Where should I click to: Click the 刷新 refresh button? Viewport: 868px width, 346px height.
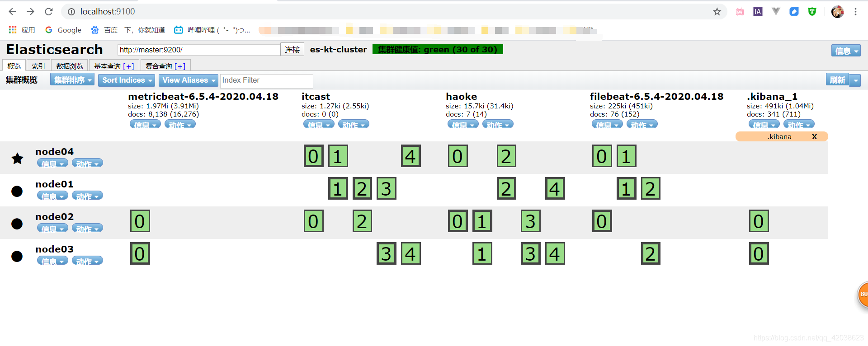tap(837, 80)
